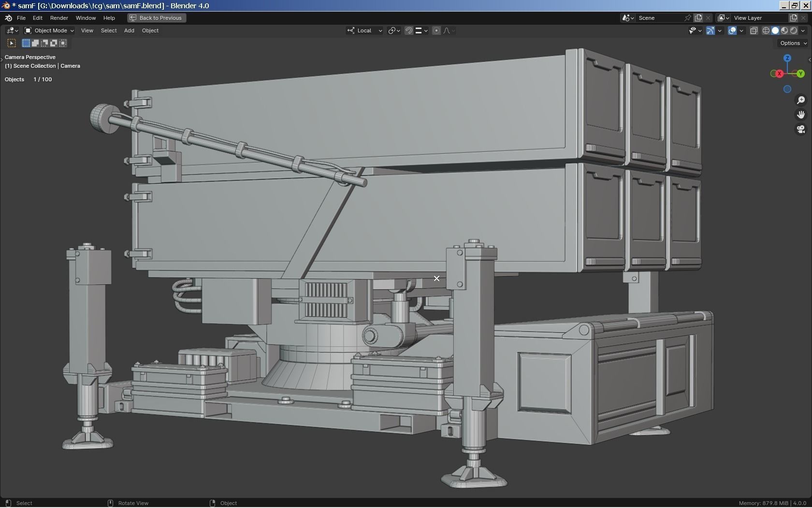Viewport: 812px width, 508px height.
Task: Expand the Options dropdown
Action: pyautogui.click(x=793, y=43)
